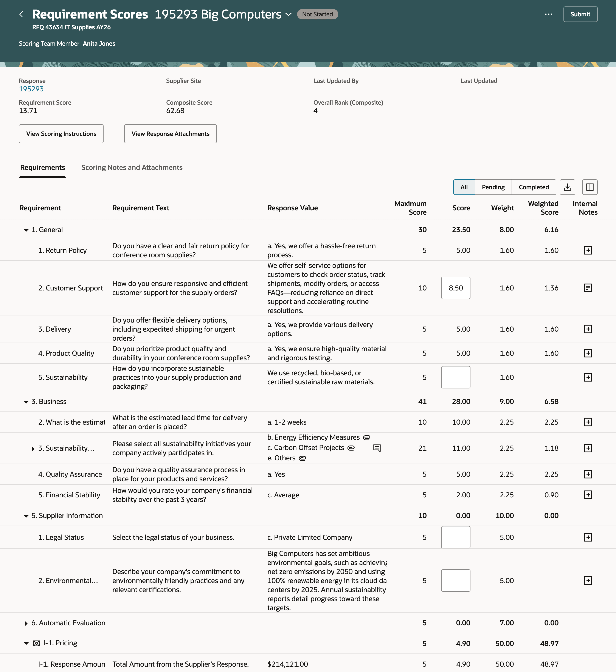616x672 pixels.
Task: Toggle the split-view panel icon
Action: (590, 187)
